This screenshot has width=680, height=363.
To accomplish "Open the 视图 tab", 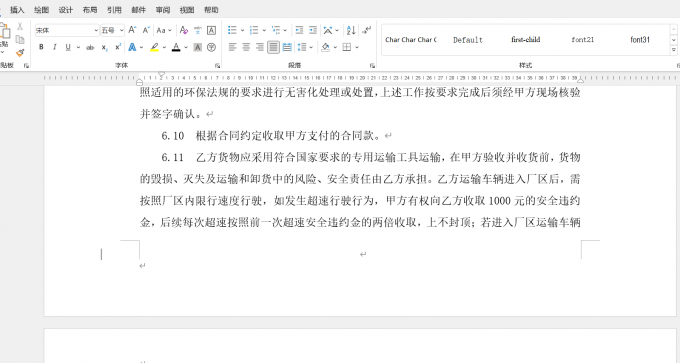I will pos(187,10).
